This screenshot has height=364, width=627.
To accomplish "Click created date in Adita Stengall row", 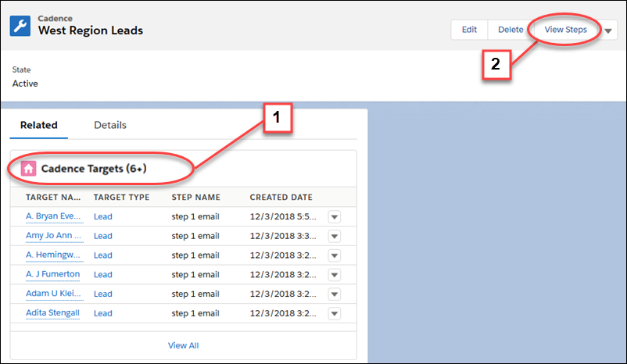I will pos(283,313).
